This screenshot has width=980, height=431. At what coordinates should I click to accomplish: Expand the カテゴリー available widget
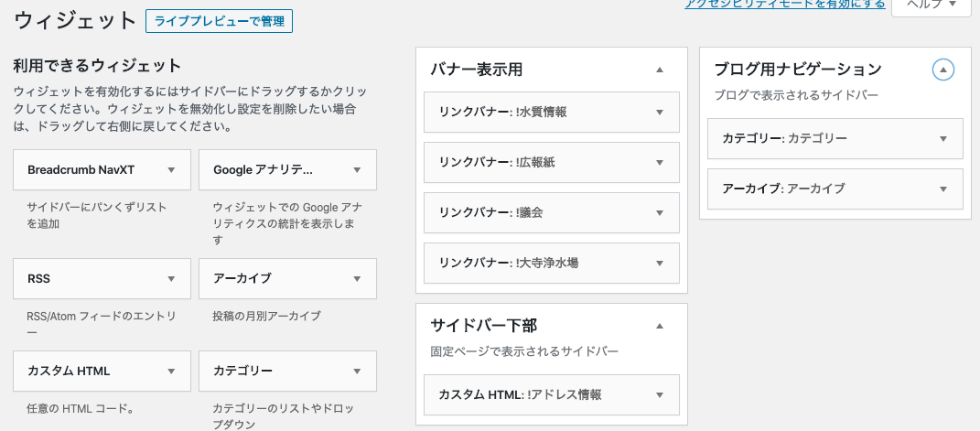click(x=357, y=372)
